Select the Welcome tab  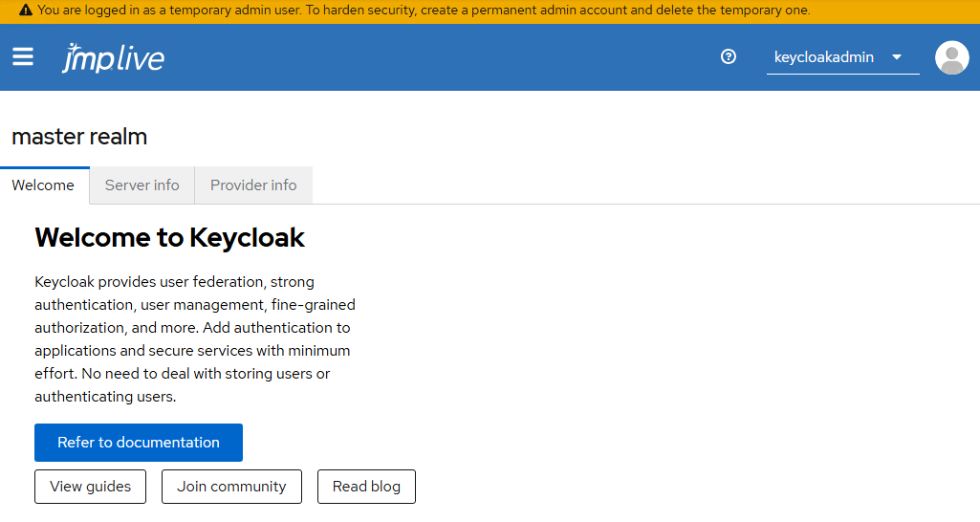[44, 185]
